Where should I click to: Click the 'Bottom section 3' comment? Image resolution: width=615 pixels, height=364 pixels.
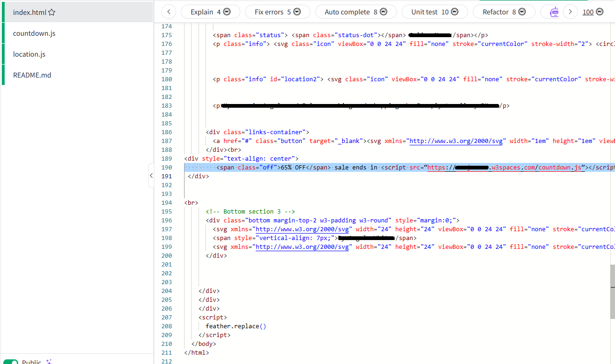pos(251,212)
